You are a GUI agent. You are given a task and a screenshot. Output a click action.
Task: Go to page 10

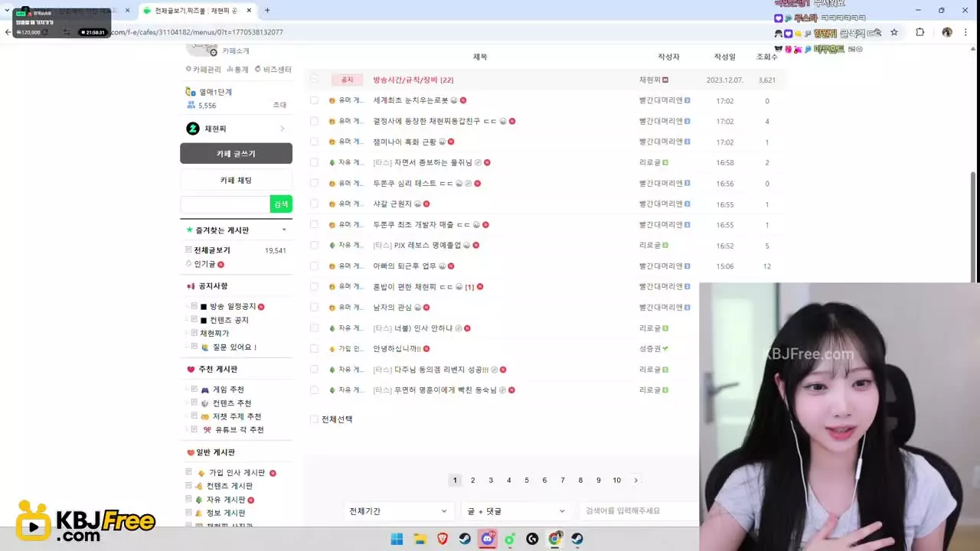click(x=616, y=480)
